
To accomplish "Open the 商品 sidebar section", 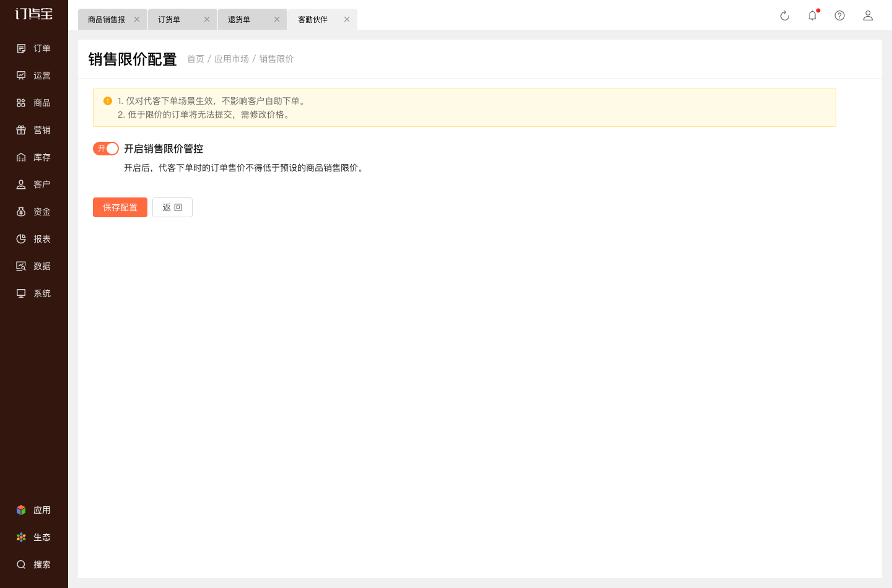I will pyautogui.click(x=33, y=103).
